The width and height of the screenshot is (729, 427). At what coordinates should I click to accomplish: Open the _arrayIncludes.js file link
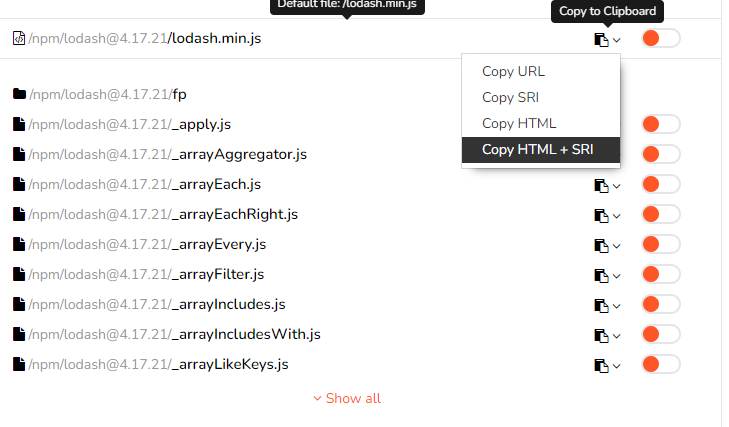click(157, 304)
